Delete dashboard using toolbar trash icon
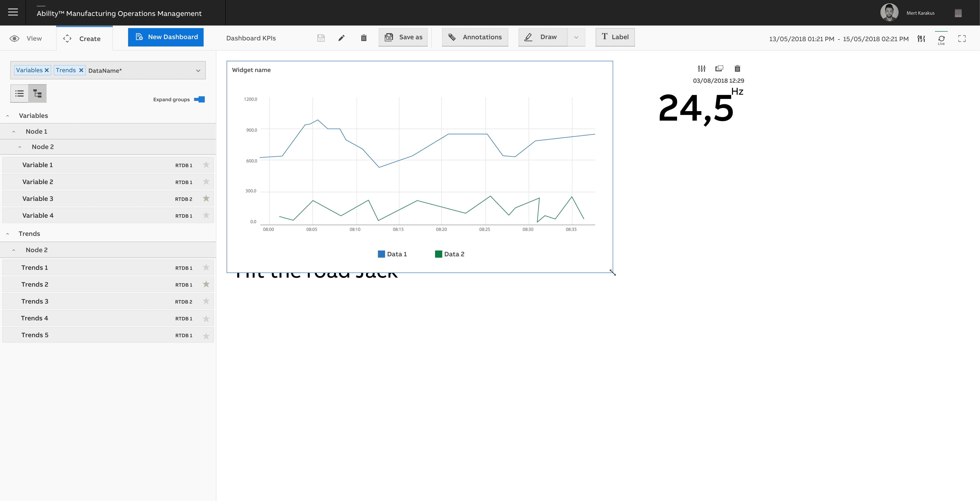 tap(364, 38)
